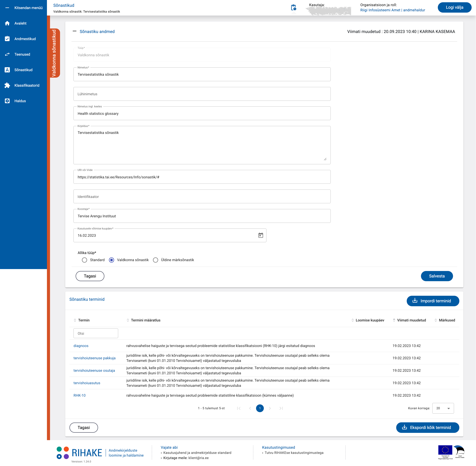
Task: Click the Avaleht home icon
Action: click(x=7, y=23)
